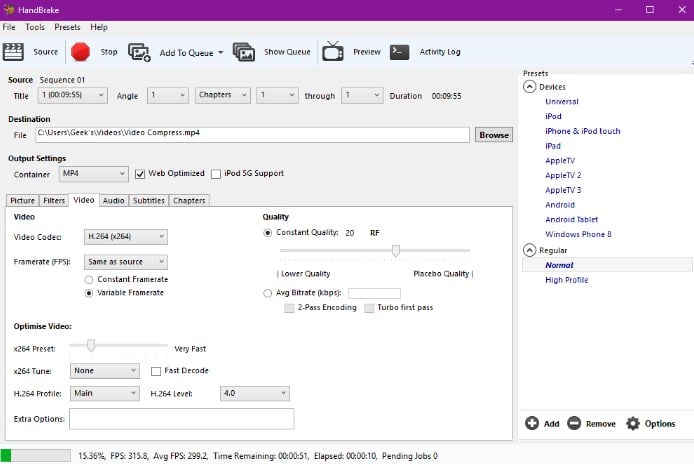
Task: Uncheck Web Optimized
Action: pyautogui.click(x=140, y=174)
